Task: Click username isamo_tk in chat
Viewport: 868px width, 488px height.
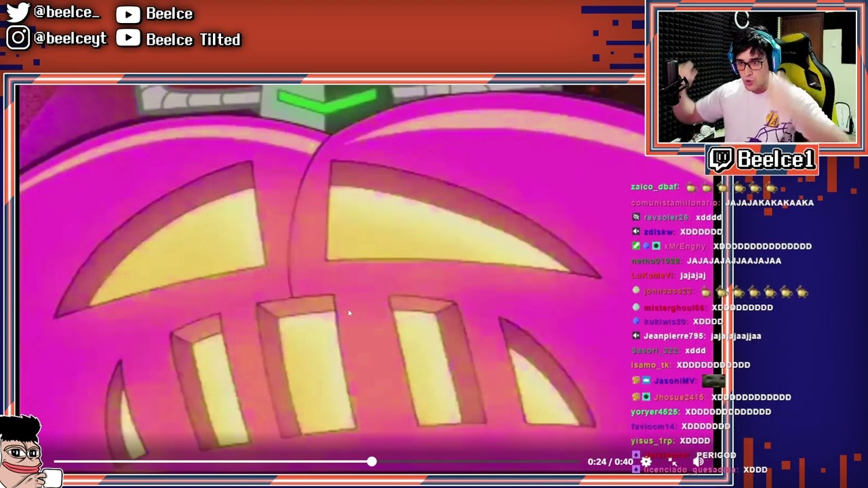Action: point(651,365)
